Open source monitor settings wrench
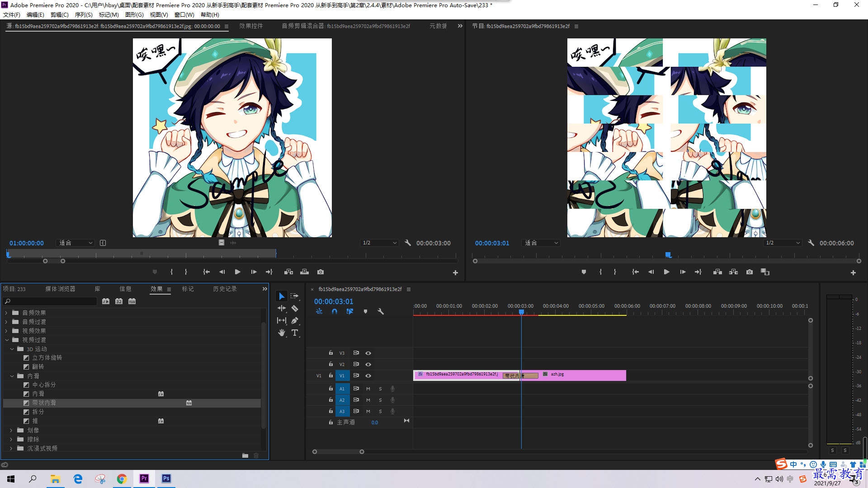The image size is (868, 488). coord(408,243)
